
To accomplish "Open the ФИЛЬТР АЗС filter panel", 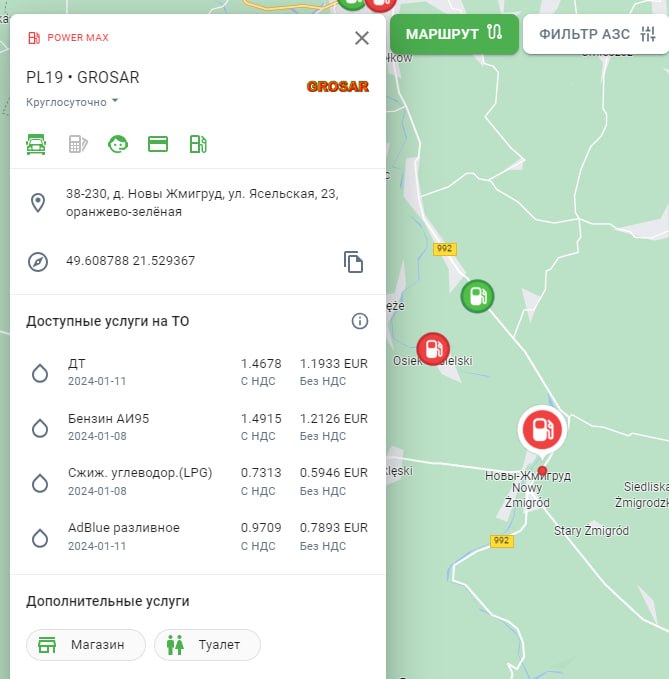I will point(596,34).
